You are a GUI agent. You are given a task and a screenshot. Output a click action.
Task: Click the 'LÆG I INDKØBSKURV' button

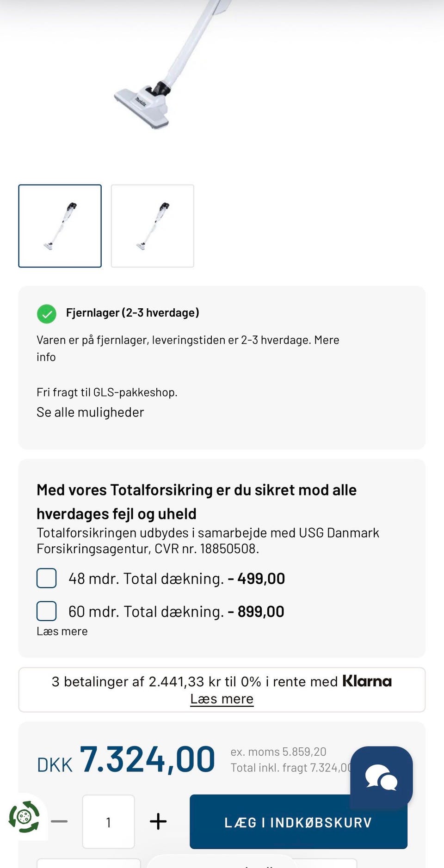click(x=298, y=822)
